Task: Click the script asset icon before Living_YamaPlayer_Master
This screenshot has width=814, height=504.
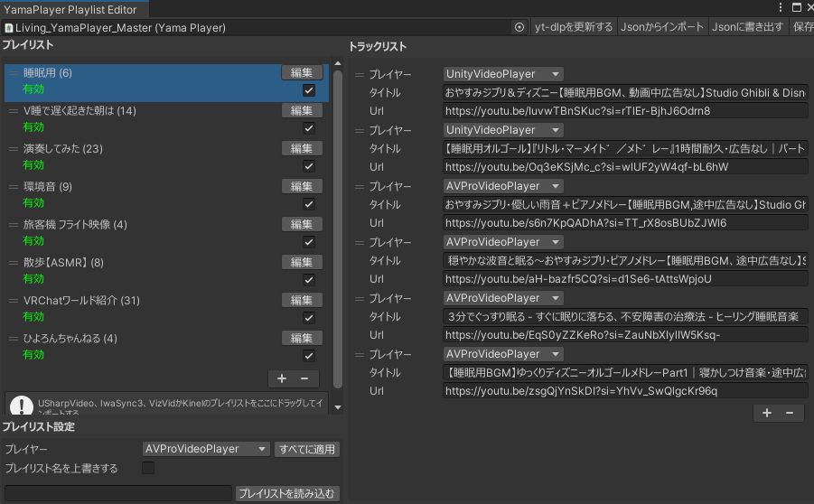Action: point(8,28)
